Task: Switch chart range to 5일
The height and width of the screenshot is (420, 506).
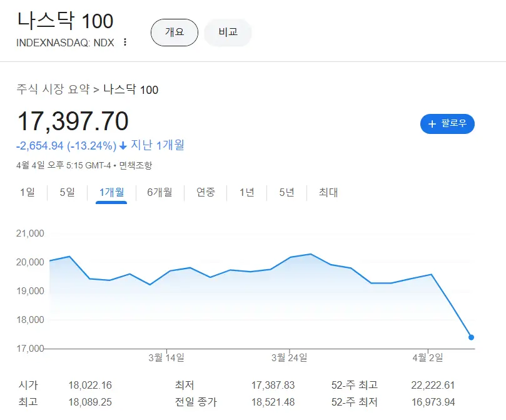Action: pos(67,192)
